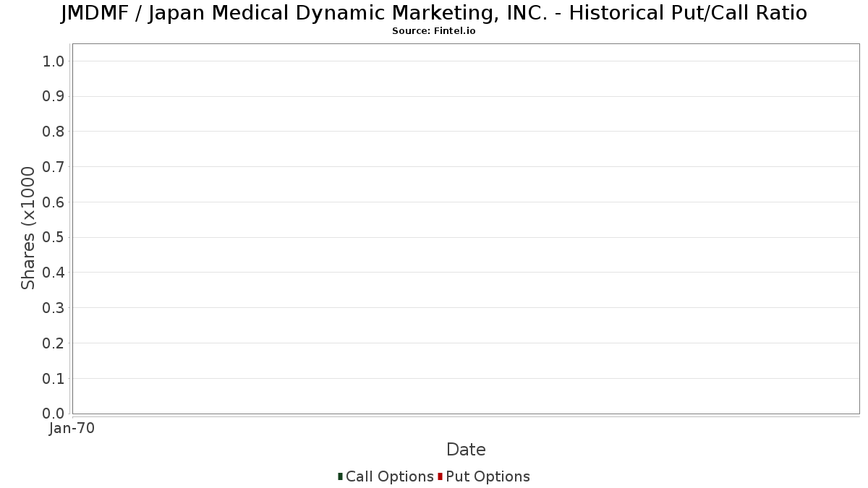Viewport: 868px width, 488px height.
Task: Click the center of the empty plot area
Action: (x=466, y=228)
